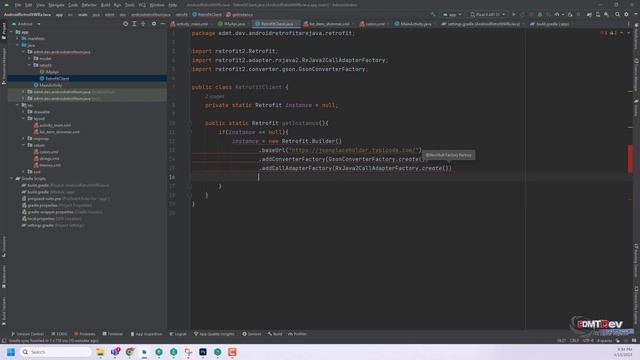Open the File menu
The image size is (640, 360).
18,5
